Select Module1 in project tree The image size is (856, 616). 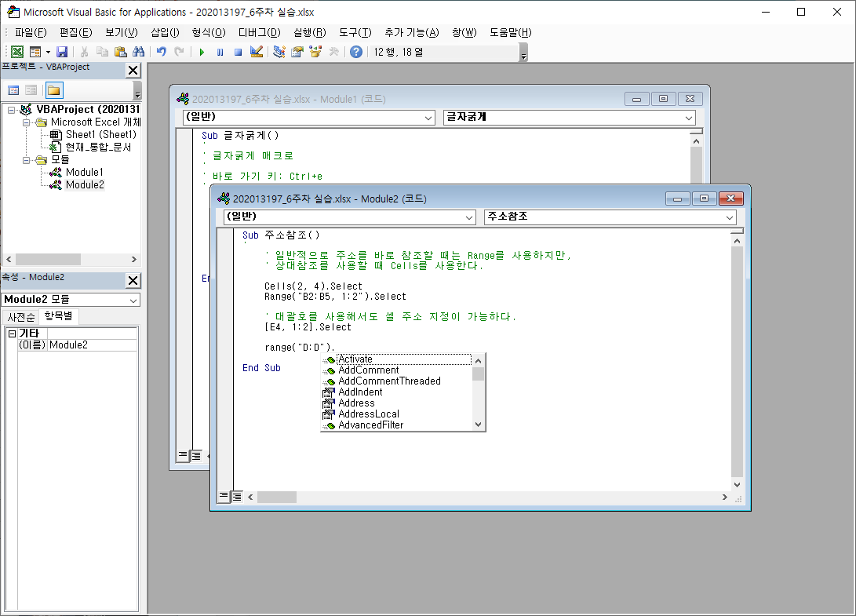tap(85, 172)
